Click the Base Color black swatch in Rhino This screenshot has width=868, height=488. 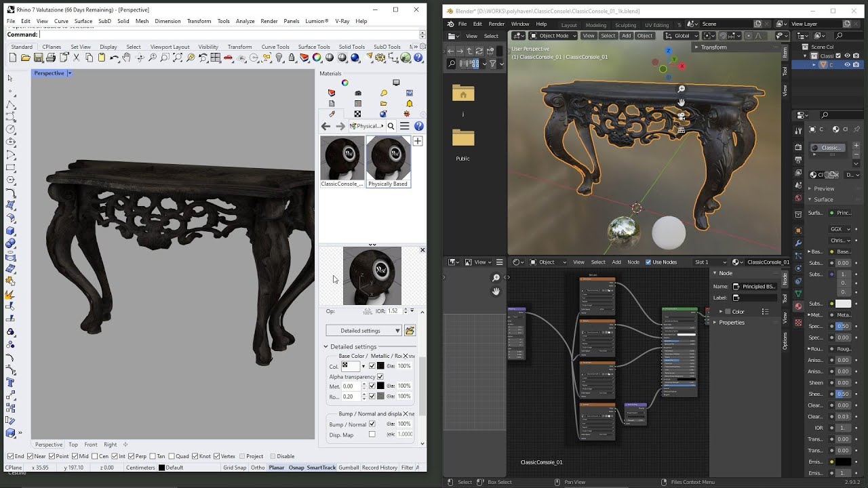380,366
